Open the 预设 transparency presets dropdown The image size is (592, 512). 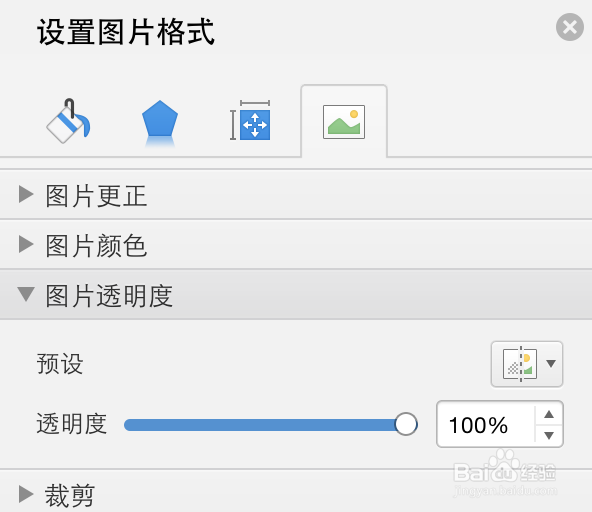coord(527,364)
